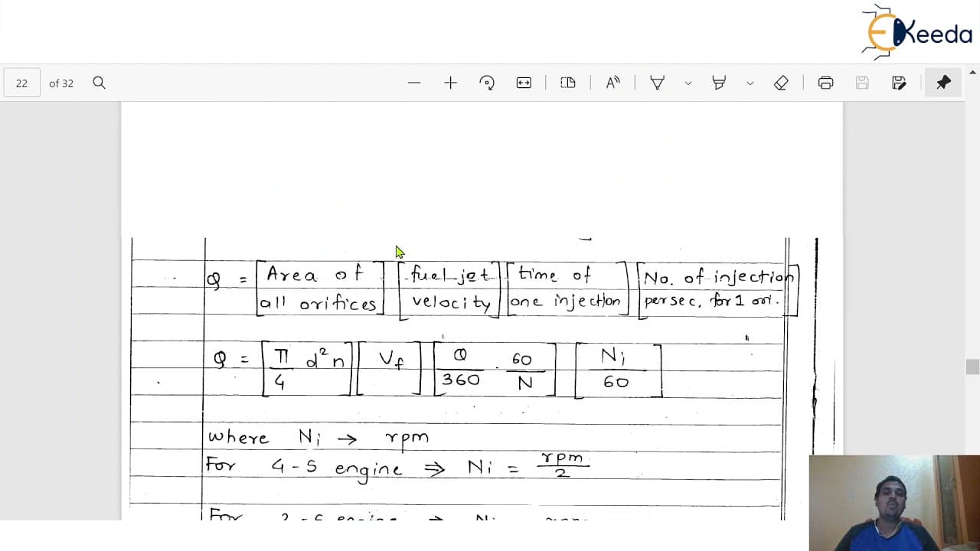Open the search tool magnifier icon

pyautogui.click(x=99, y=83)
